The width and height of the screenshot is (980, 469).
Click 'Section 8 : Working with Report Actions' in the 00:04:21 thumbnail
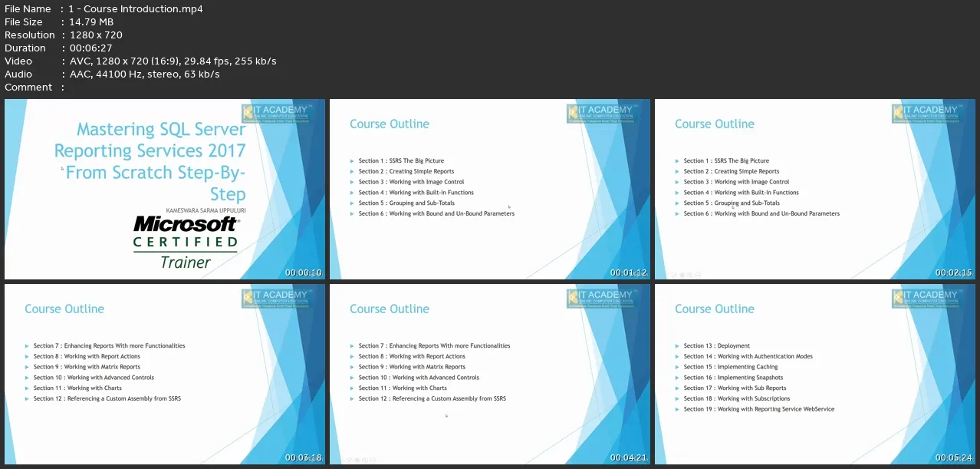click(412, 356)
